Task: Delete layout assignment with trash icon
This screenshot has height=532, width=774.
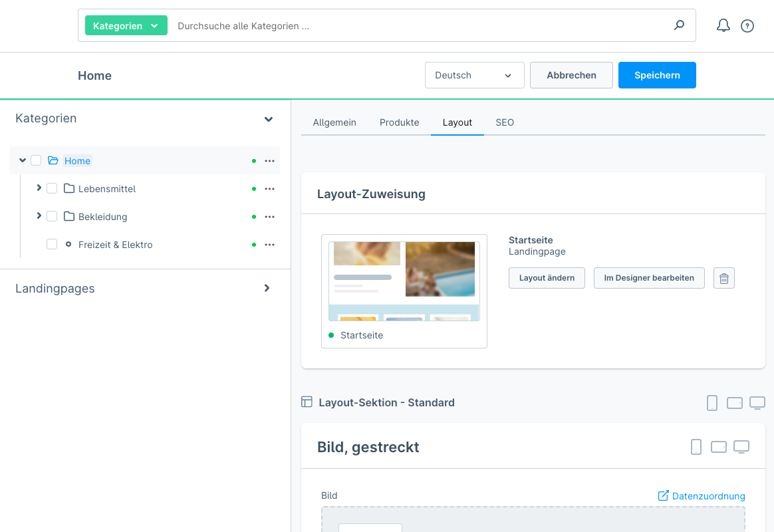Action: (724, 278)
